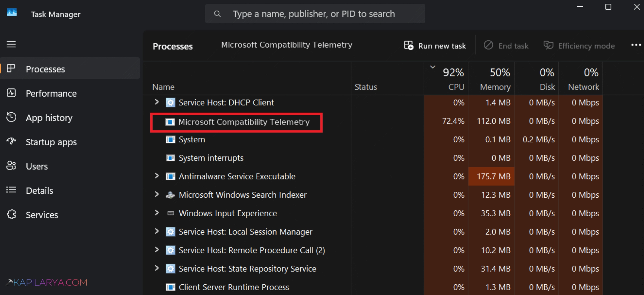This screenshot has height=295, width=644.
Task: Click the Microsoft Compatibility Telemetry process icon
Action: (170, 122)
